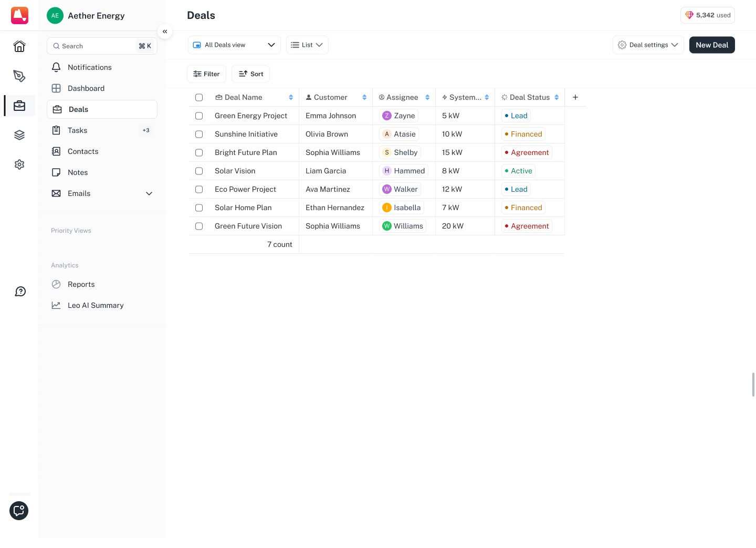The width and height of the screenshot is (756, 548).
Task: Sort by Assignee column arrows
Action: tap(427, 97)
